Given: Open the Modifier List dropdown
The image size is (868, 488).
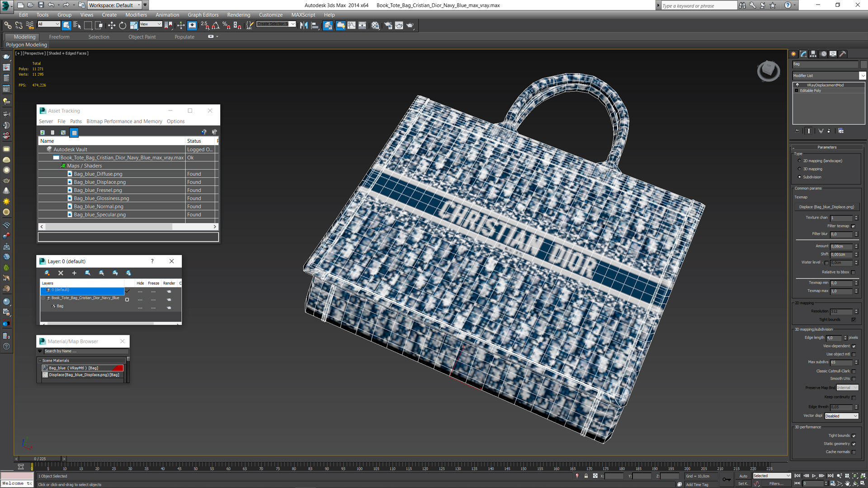Looking at the screenshot, I should click(829, 75).
